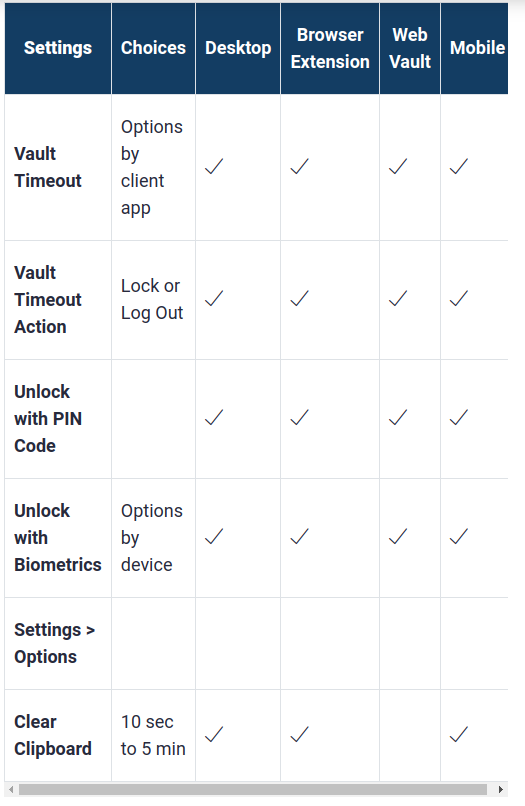Click Web Vault checkmark for Unlock with Biometrics

397,537
